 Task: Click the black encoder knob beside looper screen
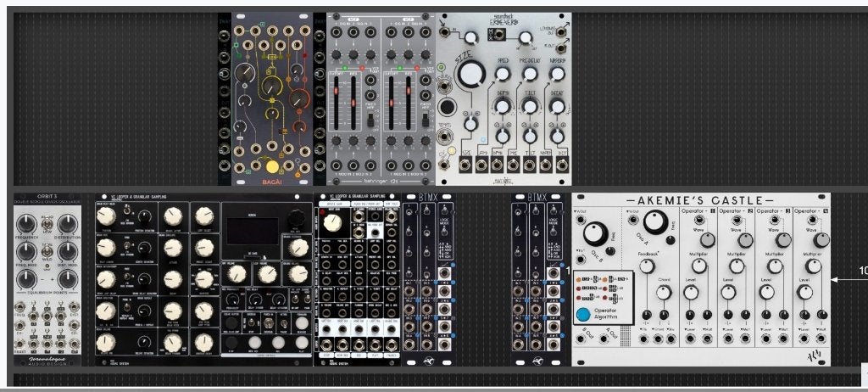coord(296,220)
